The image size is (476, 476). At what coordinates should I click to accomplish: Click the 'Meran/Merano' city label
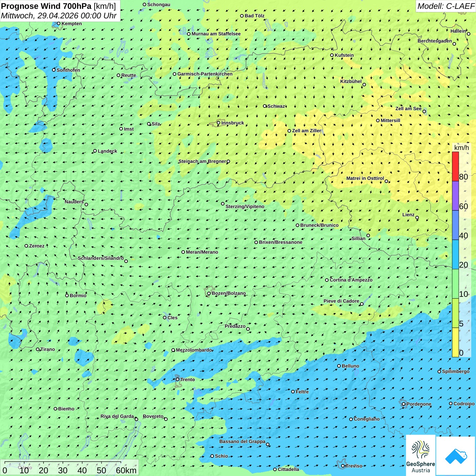(202, 252)
